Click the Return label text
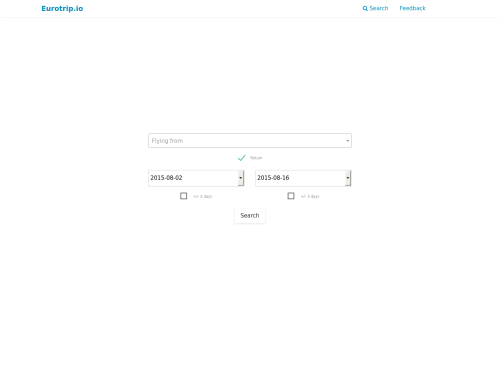The image size is (500, 374). coord(256,158)
